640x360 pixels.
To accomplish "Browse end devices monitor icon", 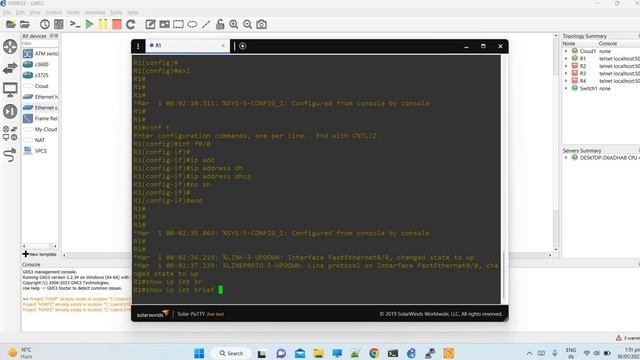I will (x=10, y=89).
